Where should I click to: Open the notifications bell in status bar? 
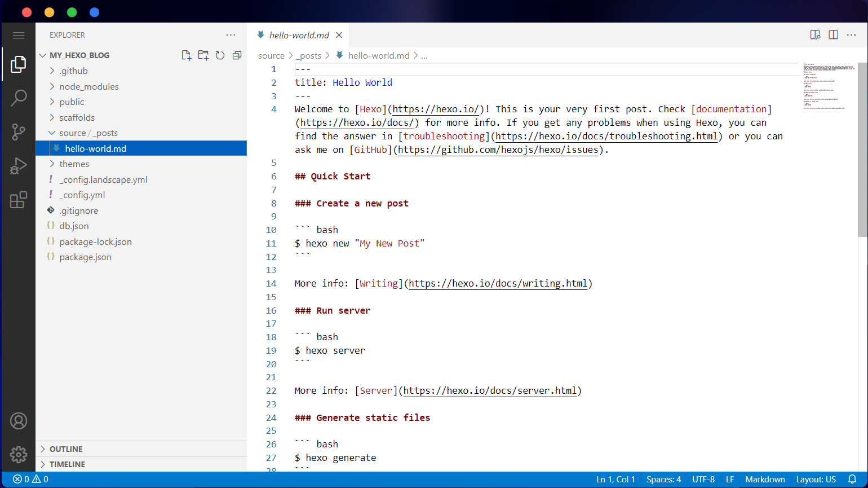coord(852,480)
